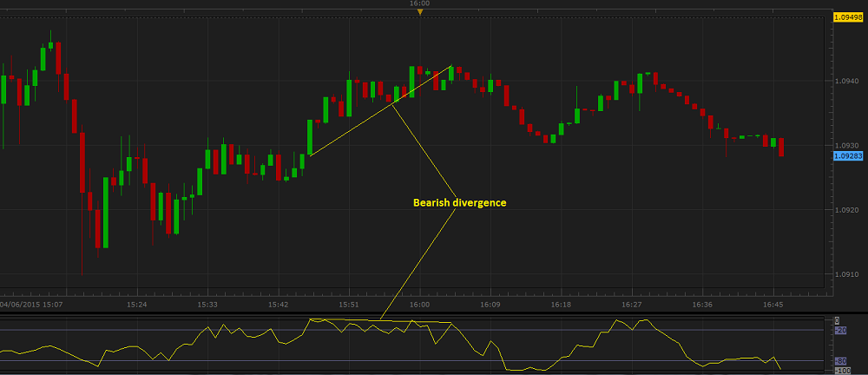
Task: Click the 1.0940 price axis label
Action: (x=845, y=82)
